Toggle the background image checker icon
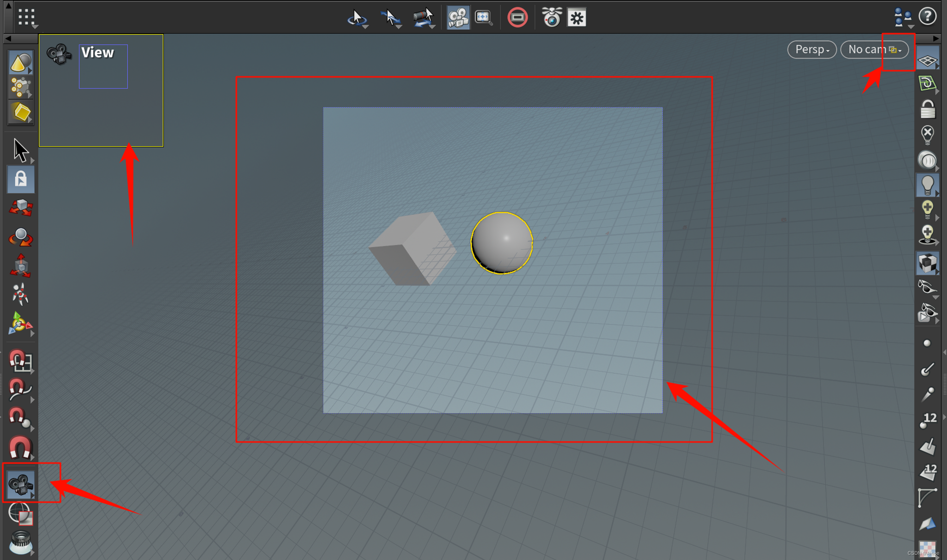947x560 pixels. pyautogui.click(x=927, y=549)
